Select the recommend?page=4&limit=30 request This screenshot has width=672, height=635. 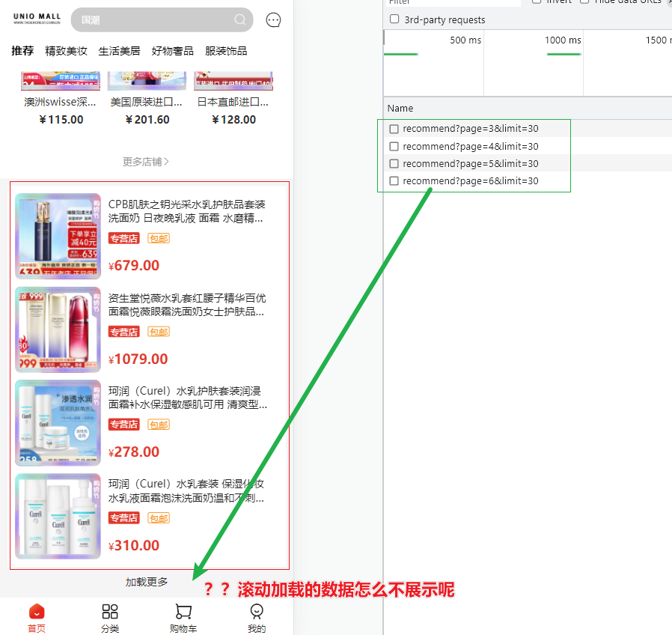point(471,146)
